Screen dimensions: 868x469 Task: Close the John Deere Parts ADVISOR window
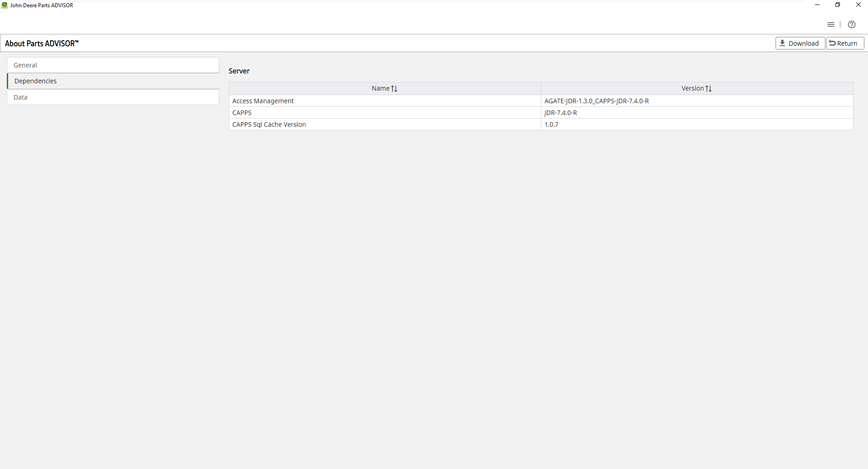point(858,5)
